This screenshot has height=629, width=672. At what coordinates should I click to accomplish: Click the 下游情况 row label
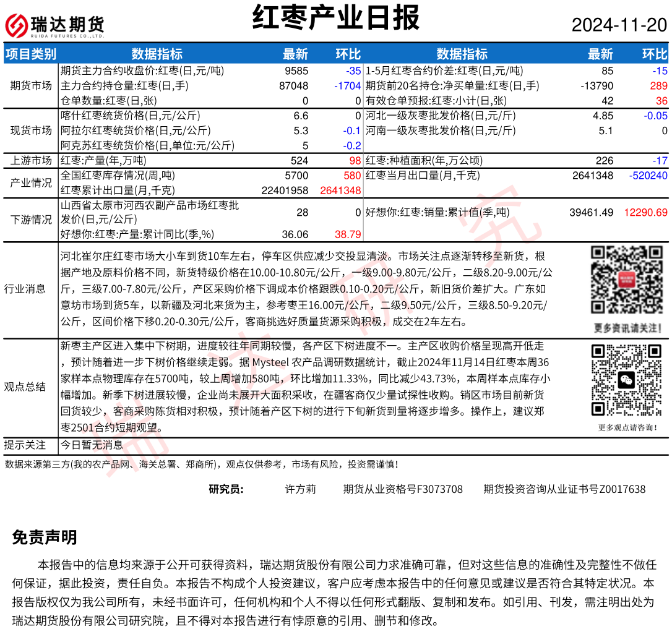pyautogui.click(x=31, y=220)
